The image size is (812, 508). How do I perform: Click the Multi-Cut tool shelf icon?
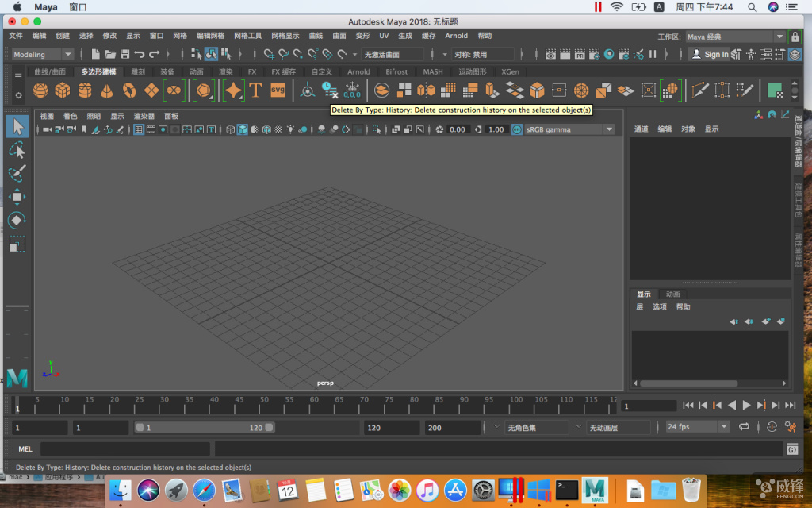coord(699,90)
